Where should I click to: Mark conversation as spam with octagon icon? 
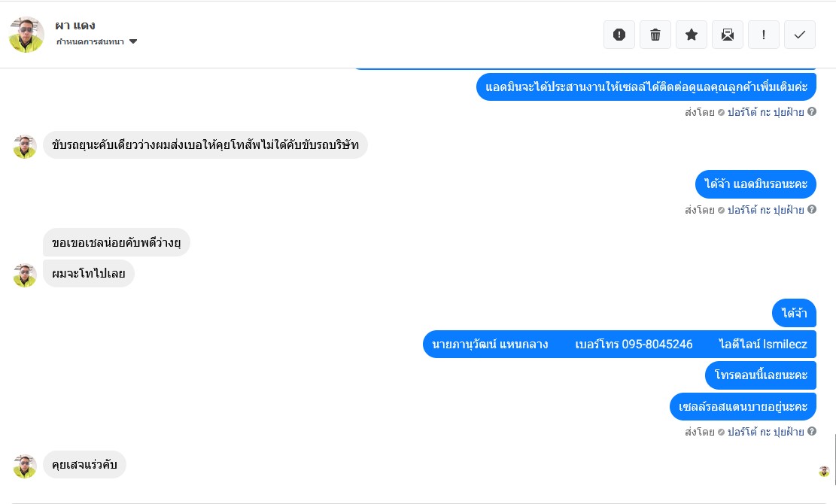[x=619, y=35]
